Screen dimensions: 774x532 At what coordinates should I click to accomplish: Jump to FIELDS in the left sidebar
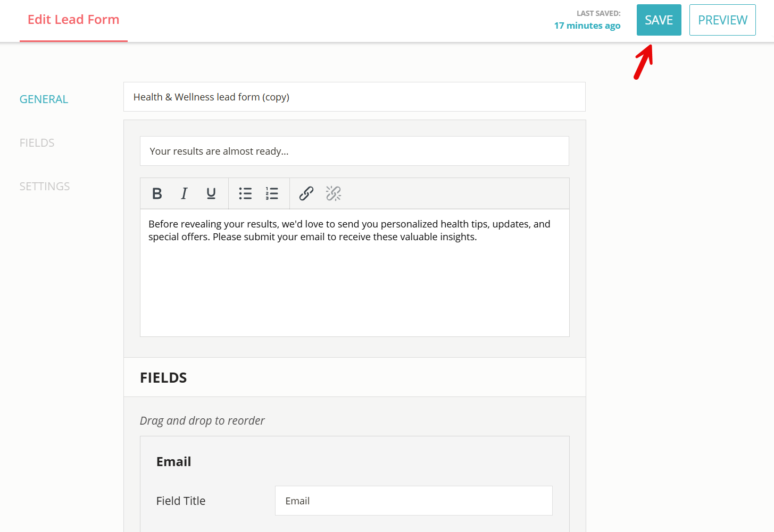point(37,143)
